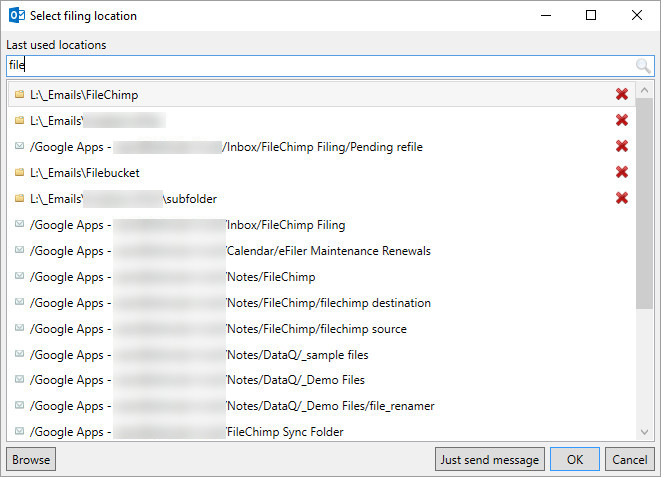Click the scrollbar down arrow
The height and width of the screenshot is (477, 661).
click(x=644, y=432)
